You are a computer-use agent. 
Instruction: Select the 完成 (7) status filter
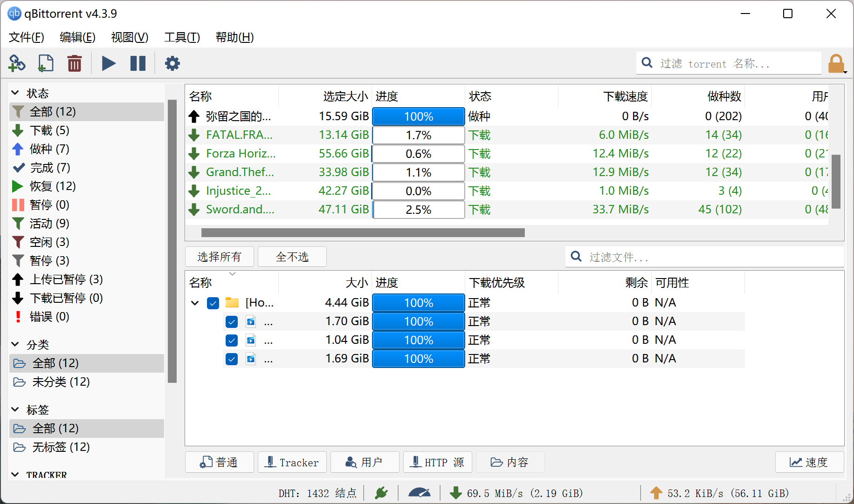[x=87, y=168]
